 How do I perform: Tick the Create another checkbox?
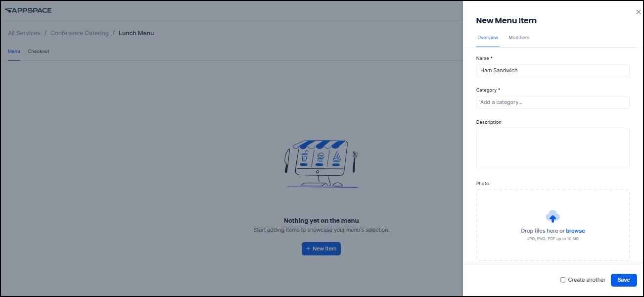click(x=563, y=280)
